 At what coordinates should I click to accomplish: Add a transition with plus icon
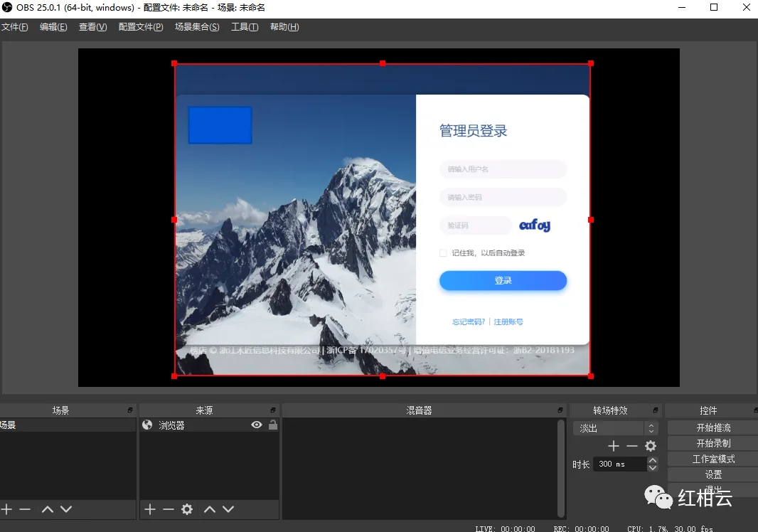614,445
